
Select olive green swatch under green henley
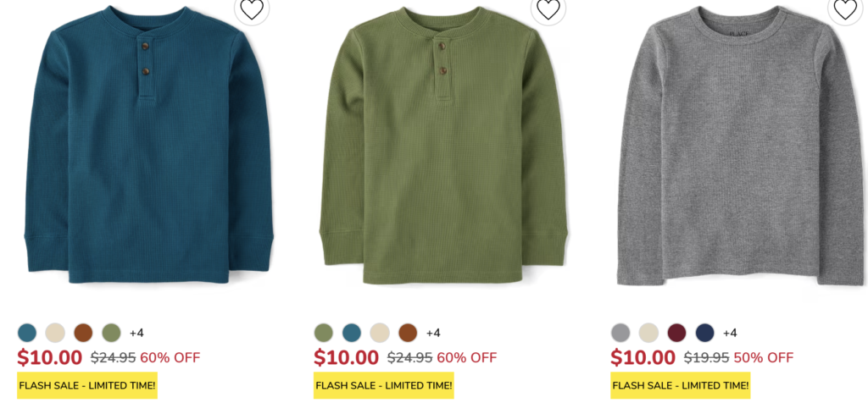(324, 333)
